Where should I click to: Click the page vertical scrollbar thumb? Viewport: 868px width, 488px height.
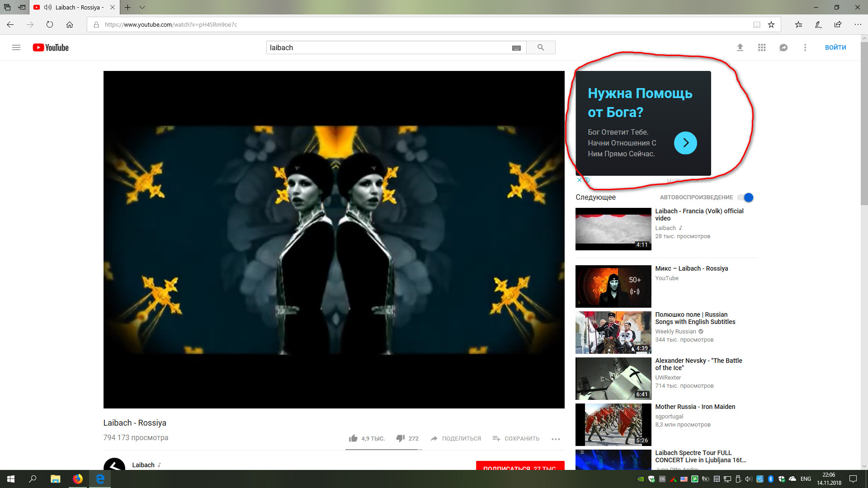tap(864, 123)
